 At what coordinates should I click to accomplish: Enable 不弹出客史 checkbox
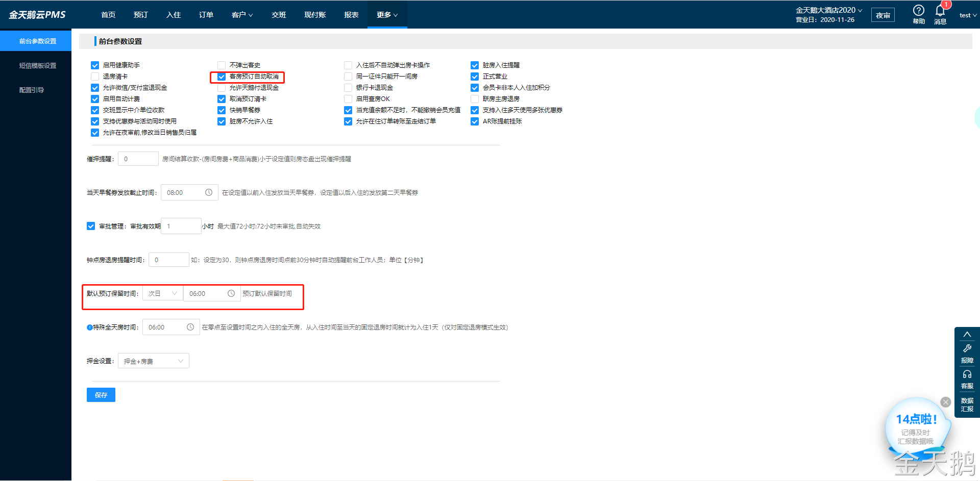click(x=222, y=65)
